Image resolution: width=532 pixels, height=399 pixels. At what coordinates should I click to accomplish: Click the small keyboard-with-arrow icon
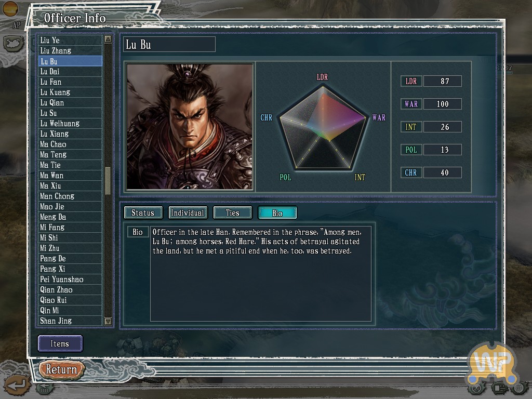click(45, 388)
